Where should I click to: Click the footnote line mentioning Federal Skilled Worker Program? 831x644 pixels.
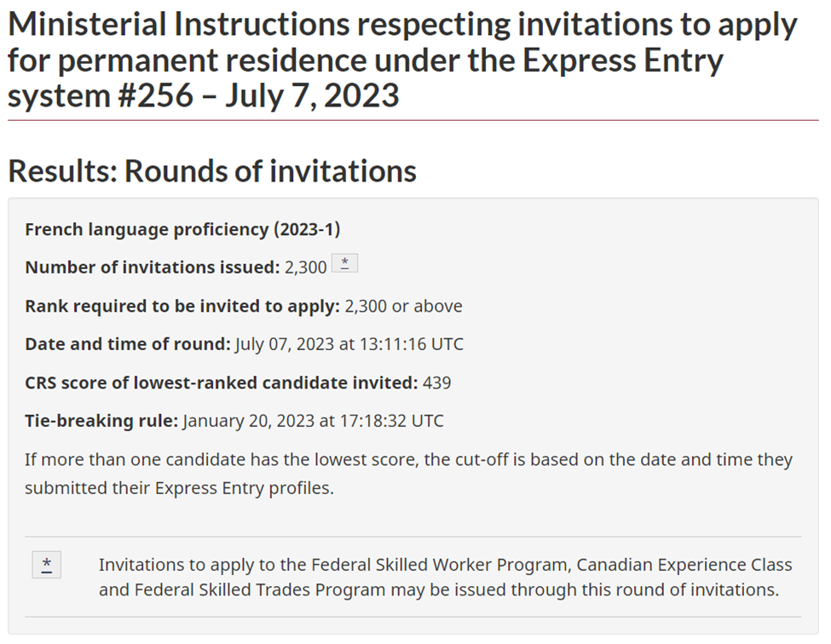tap(445, 565)
